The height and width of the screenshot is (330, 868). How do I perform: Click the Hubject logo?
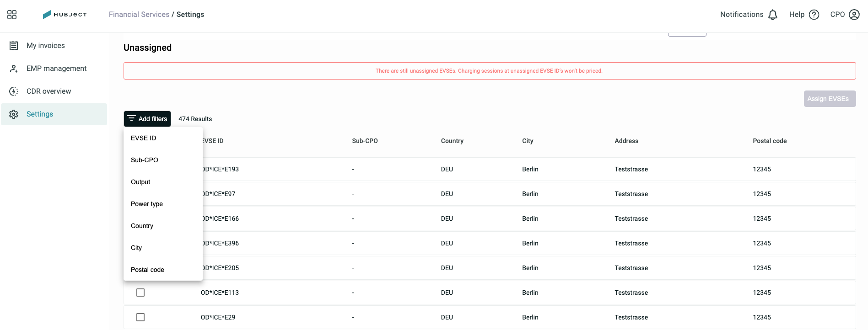[65, 15]
